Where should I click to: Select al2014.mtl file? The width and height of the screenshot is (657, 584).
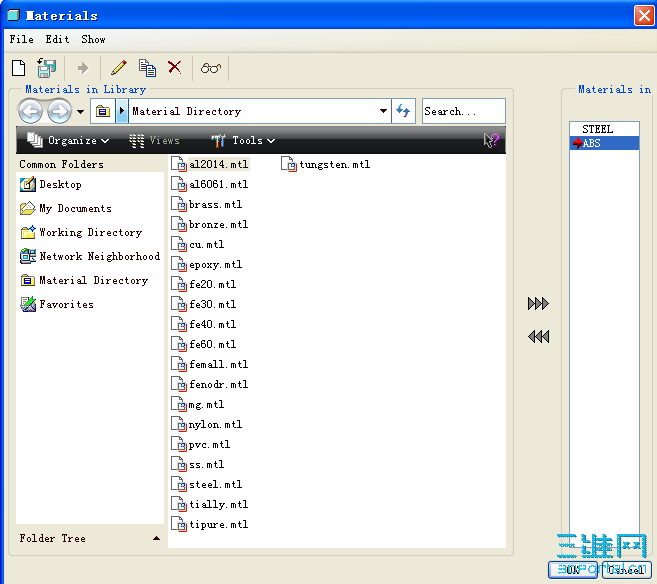[210, 164]
